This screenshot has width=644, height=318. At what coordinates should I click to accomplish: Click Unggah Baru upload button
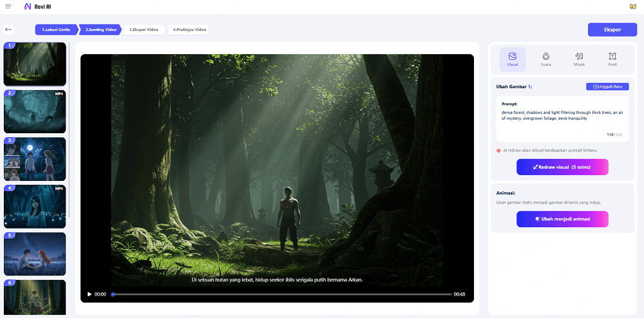coord(607,86)
